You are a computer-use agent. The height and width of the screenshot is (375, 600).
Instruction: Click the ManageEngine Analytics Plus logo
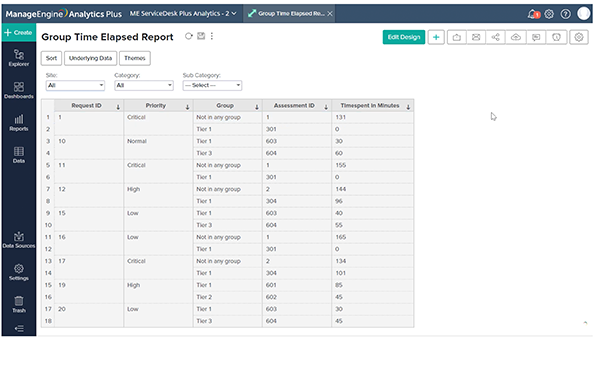tap(64, 14)
